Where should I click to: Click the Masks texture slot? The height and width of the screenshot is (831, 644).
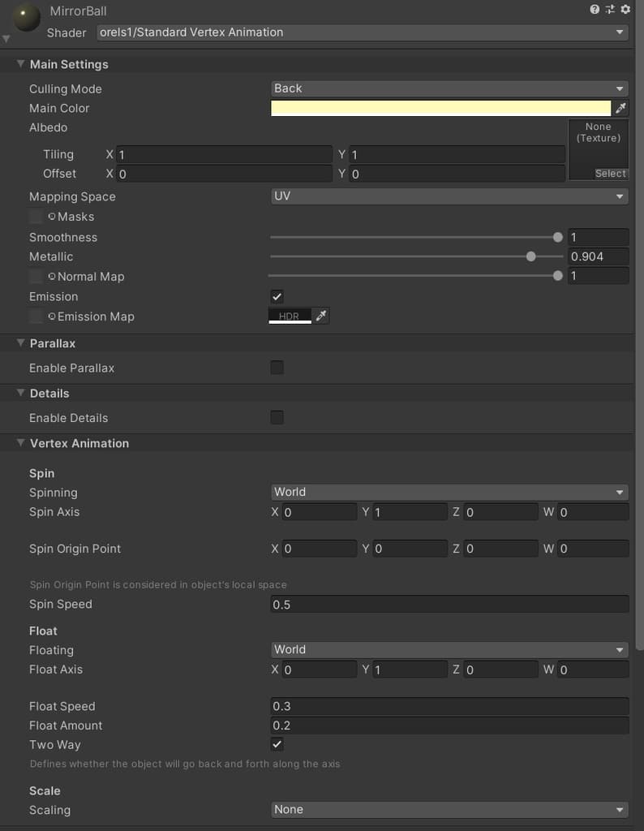click(x=36, y=217)
